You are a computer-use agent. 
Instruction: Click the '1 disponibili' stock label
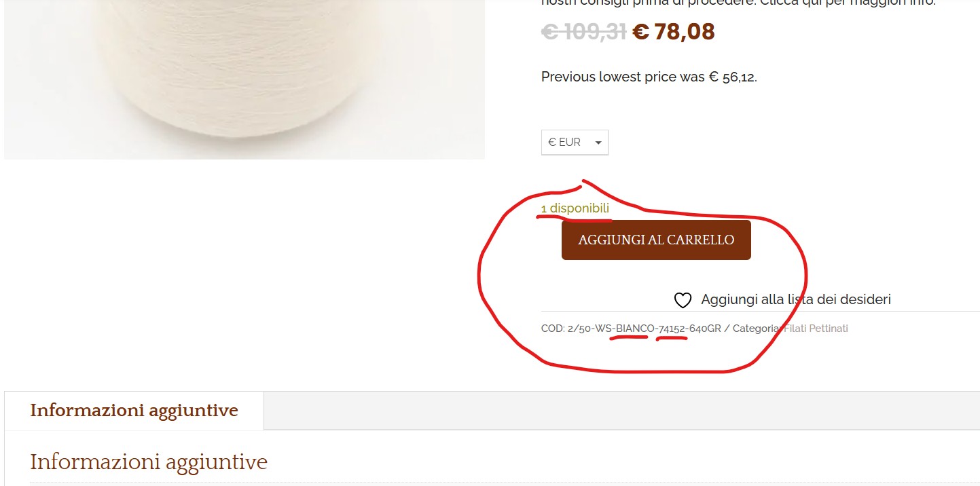coord(575,208)
